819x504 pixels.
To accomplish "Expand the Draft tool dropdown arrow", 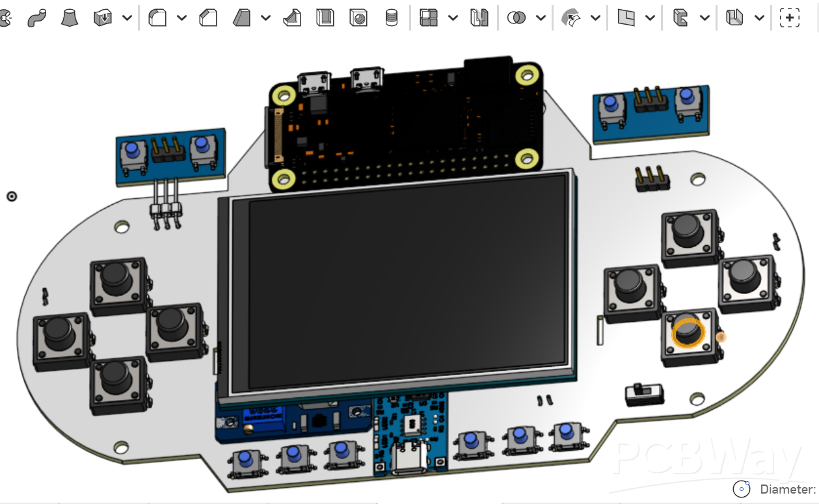I will click(265, 18).
